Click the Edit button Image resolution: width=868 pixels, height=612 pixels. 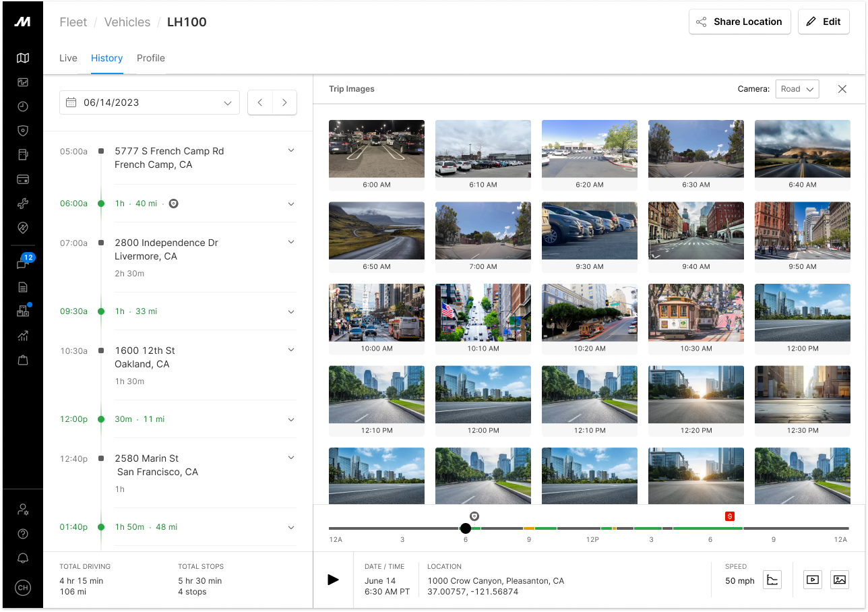point(824,22)
